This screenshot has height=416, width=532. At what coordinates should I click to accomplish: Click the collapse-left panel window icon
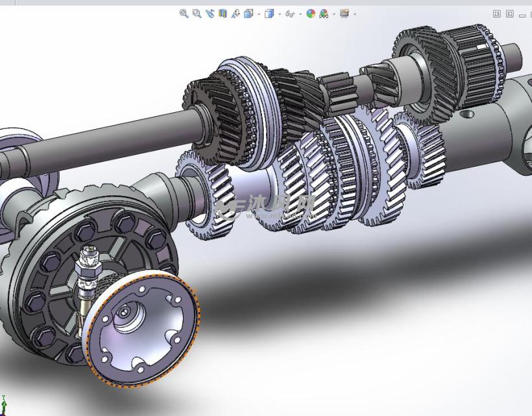[x=497, y=14]
